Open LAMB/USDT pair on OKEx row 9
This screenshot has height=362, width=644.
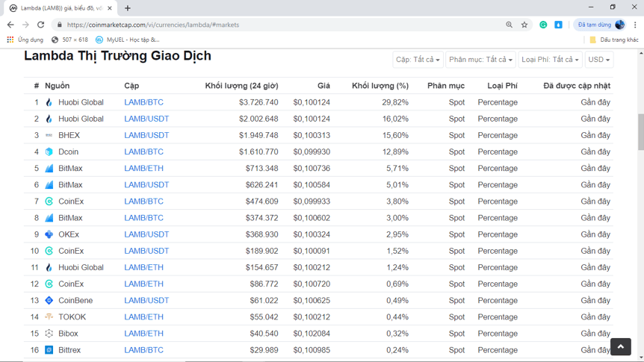point(146,234)
